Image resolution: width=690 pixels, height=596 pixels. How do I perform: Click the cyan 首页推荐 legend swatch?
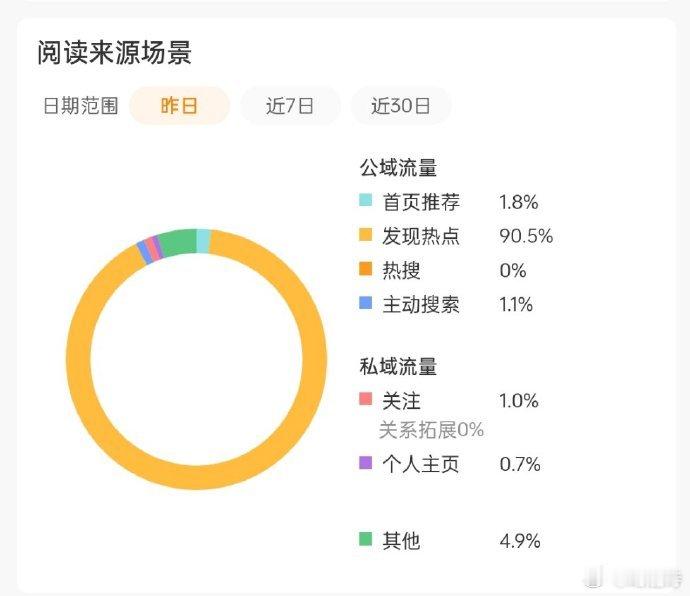coord(365,200)
